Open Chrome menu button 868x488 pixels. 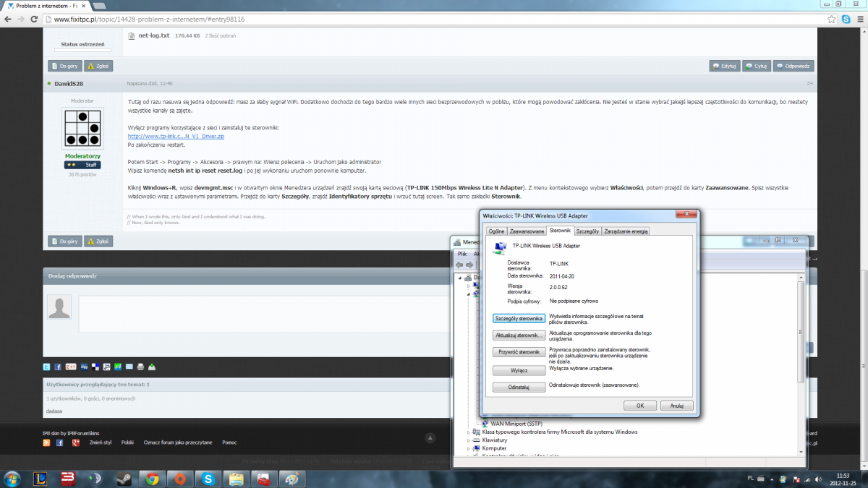click(859, 20)
